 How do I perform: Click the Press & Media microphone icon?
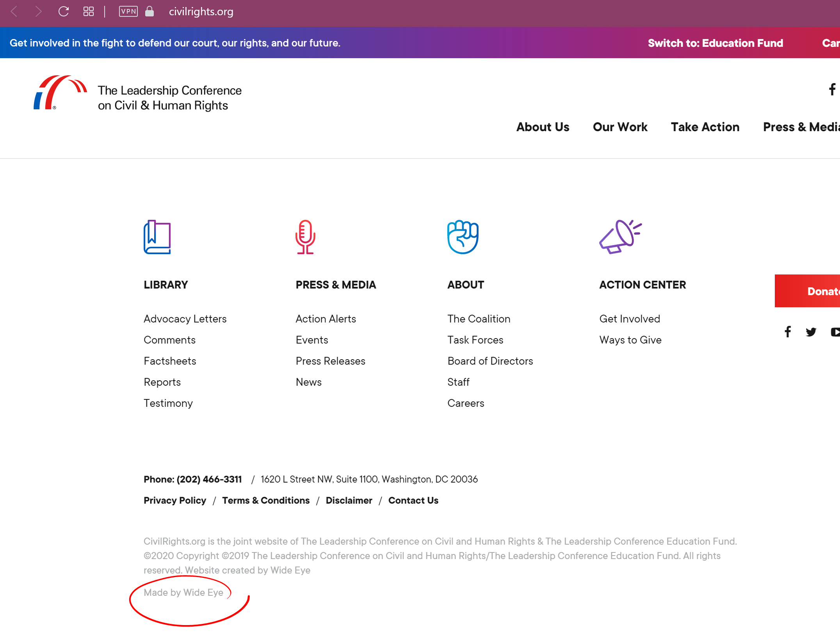tap(305, 237)
